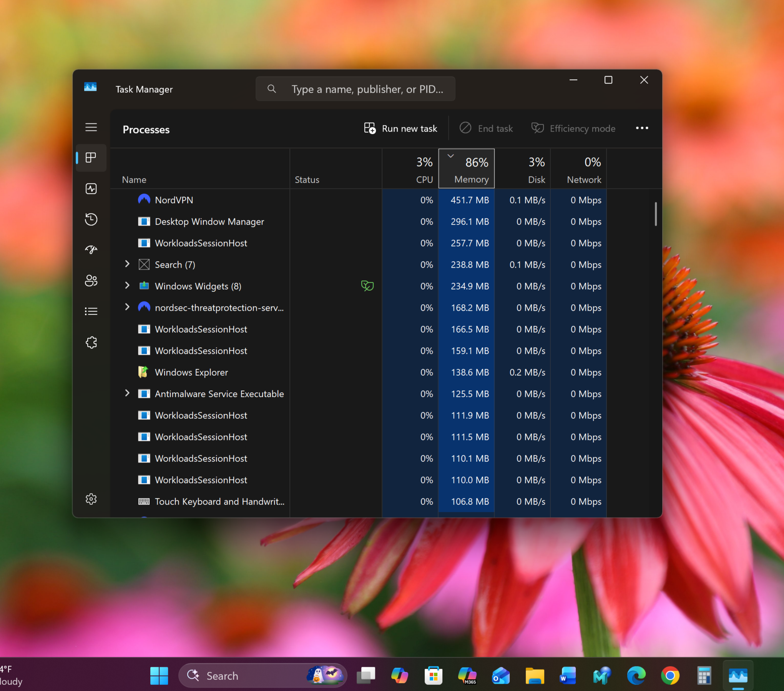This screenshot has height=691, width=784.
Task: Open the Details page list icon
Action: (91, 311)
